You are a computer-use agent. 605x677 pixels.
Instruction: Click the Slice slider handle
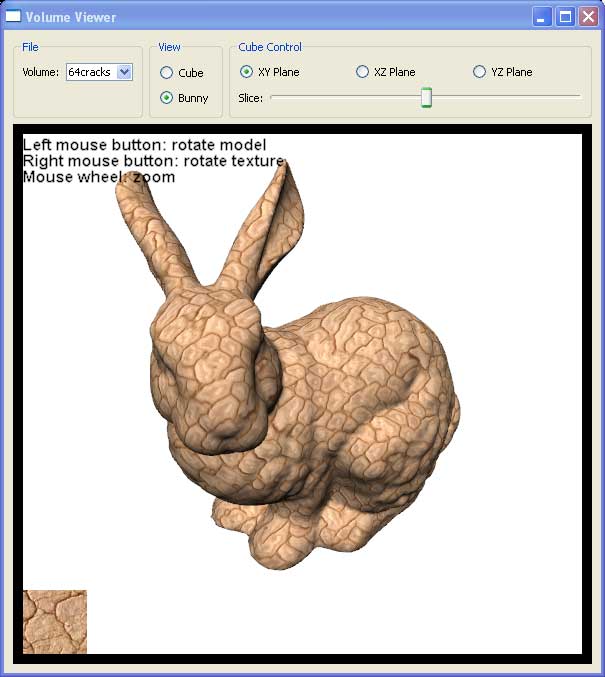coord(426,97)
